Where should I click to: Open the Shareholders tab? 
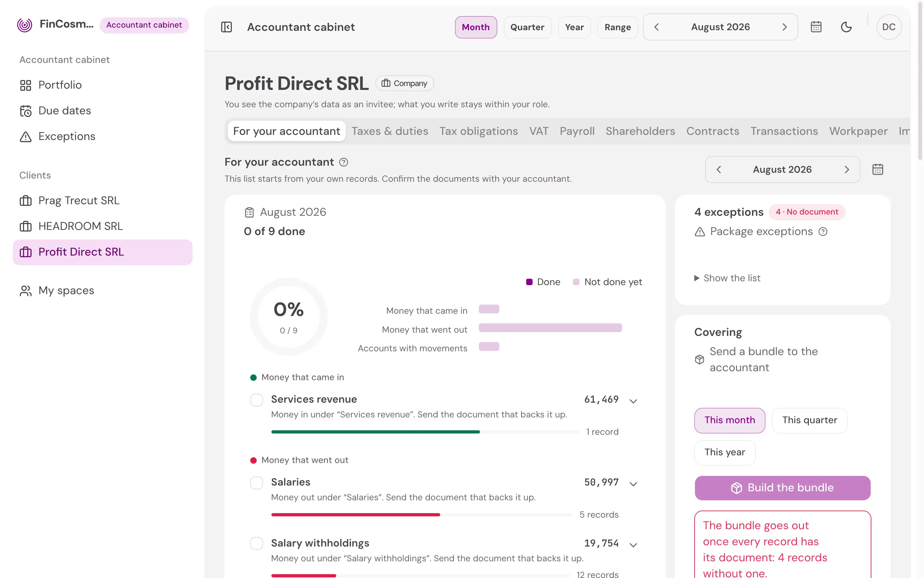pyautogui.click(x=640, y=132)
